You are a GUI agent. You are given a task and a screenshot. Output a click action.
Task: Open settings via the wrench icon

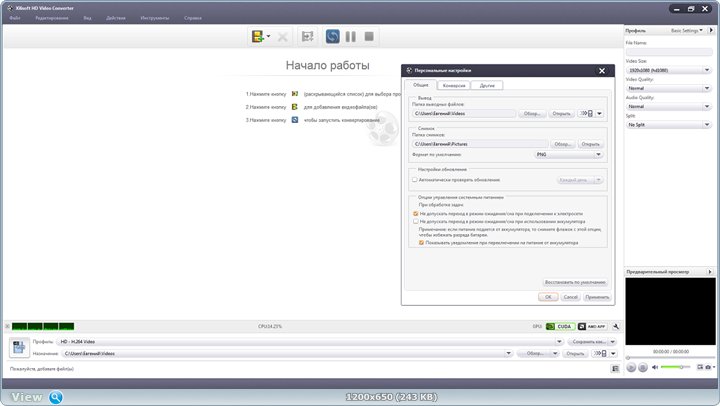617,326
